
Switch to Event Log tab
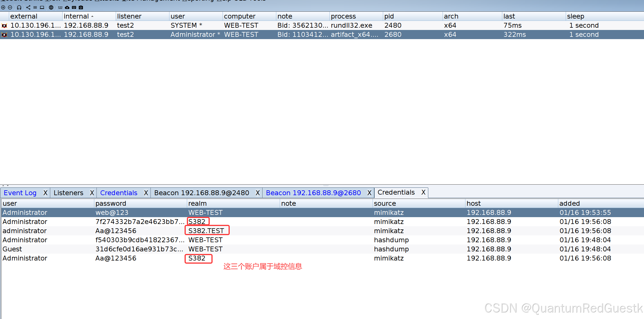(x=20, y=193)
